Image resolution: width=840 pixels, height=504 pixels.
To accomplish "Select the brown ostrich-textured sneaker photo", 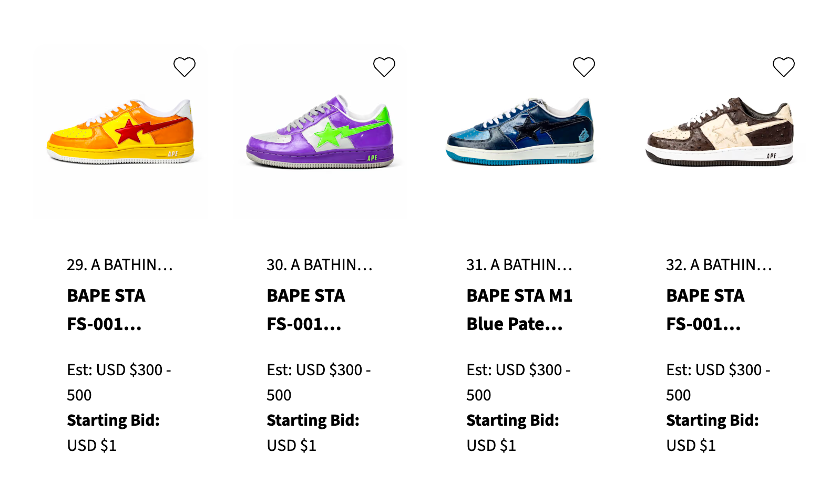I will 720,131.
